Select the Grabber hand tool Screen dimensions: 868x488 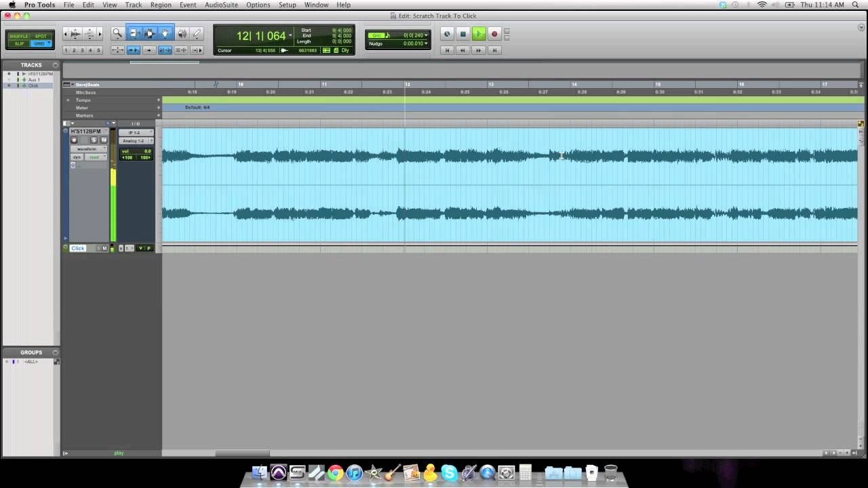[165, 33]
